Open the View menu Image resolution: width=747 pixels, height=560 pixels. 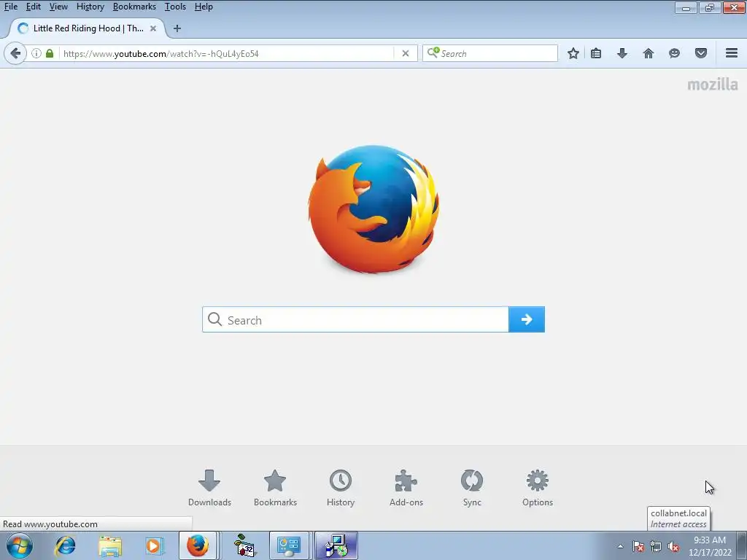[58, 7]
